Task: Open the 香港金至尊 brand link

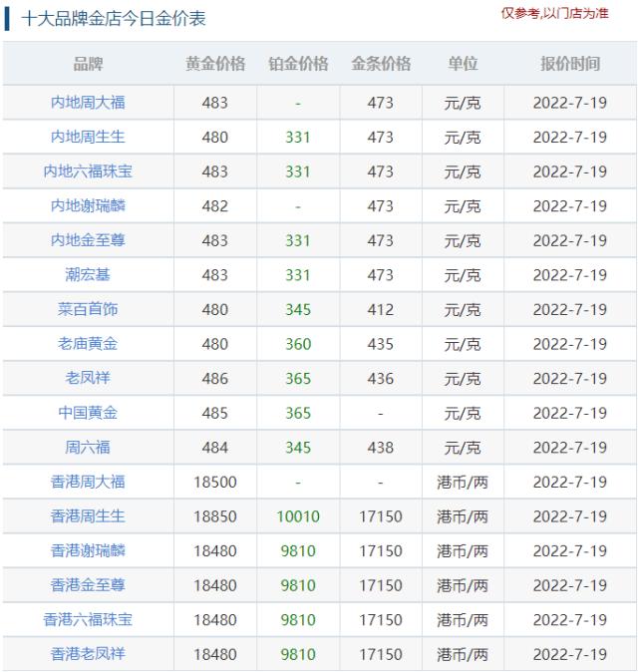Action: click(88, 585)
